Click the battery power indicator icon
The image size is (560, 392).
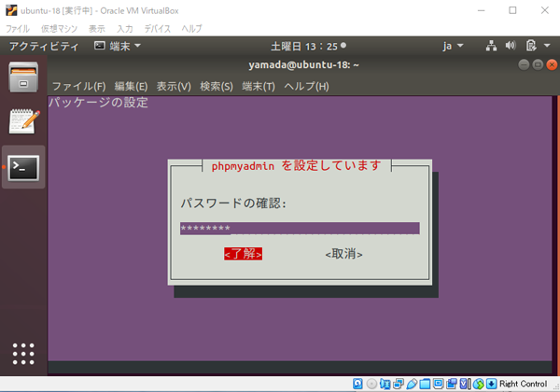pyautogui.click(x=531, y=46)
